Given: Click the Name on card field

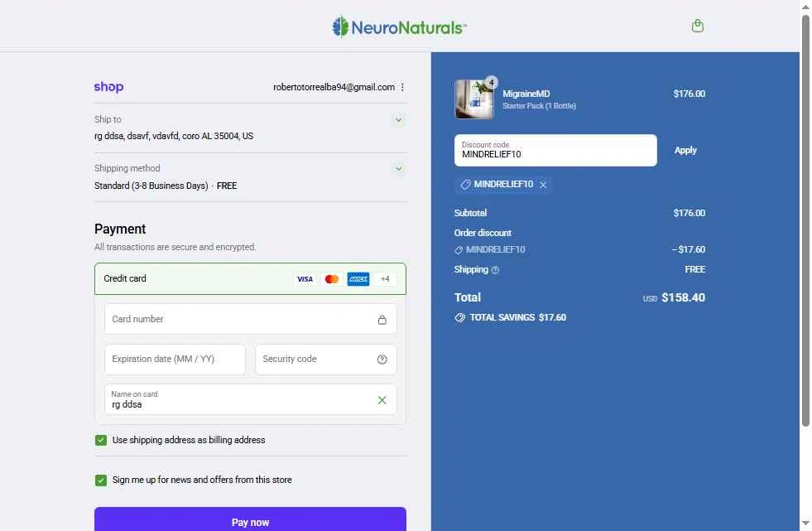Looking at the screenshot, I should pyautogui.click(x=251, y=399).
